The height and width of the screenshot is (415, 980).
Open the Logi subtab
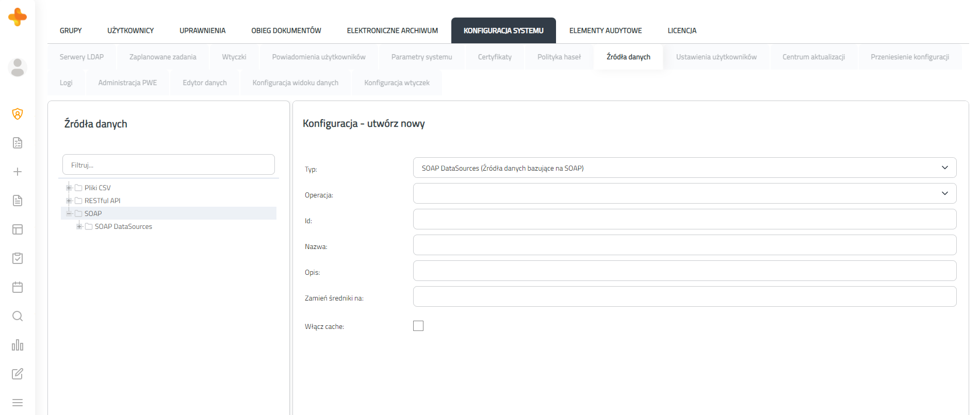[x=66, y=82]
